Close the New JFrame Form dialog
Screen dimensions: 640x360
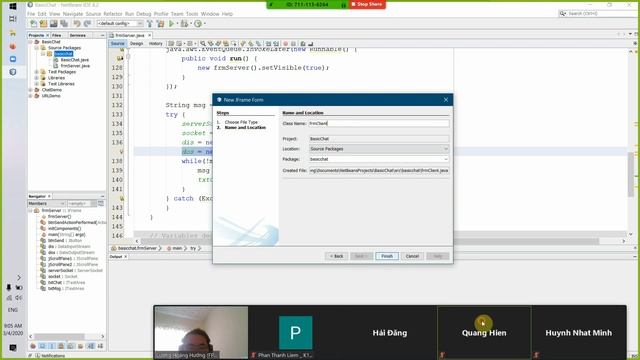point(446,100)
